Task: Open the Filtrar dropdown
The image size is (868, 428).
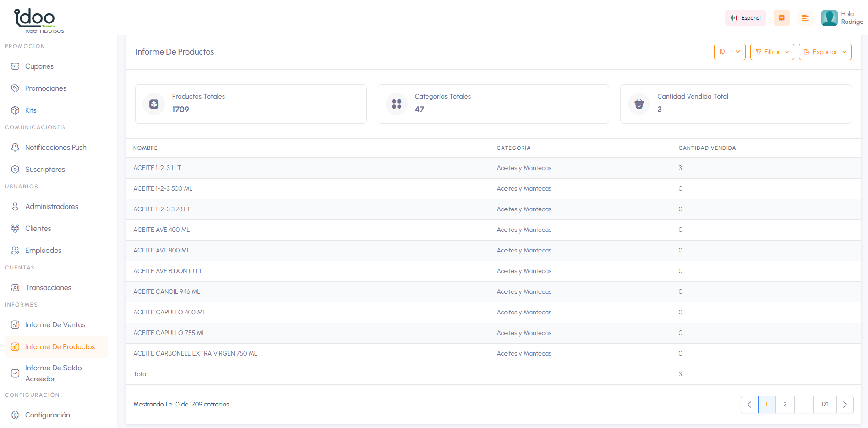Action: (772, 52)
